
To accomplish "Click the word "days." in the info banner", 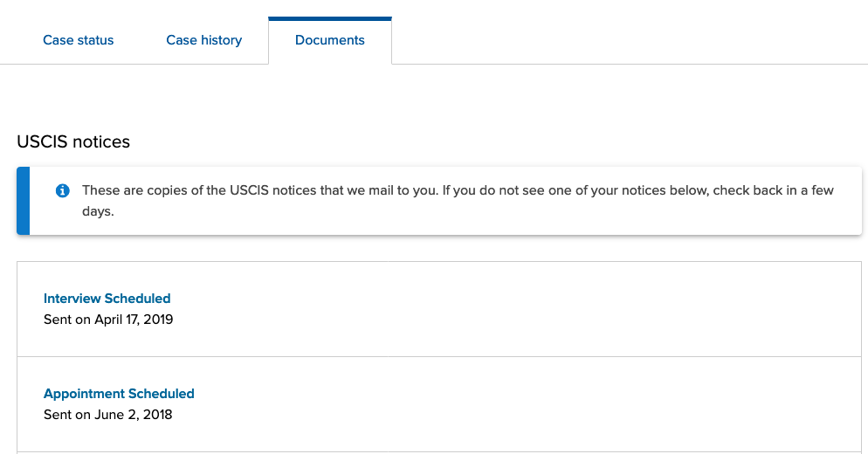I will pyautogui.click(x=98, y=211).
